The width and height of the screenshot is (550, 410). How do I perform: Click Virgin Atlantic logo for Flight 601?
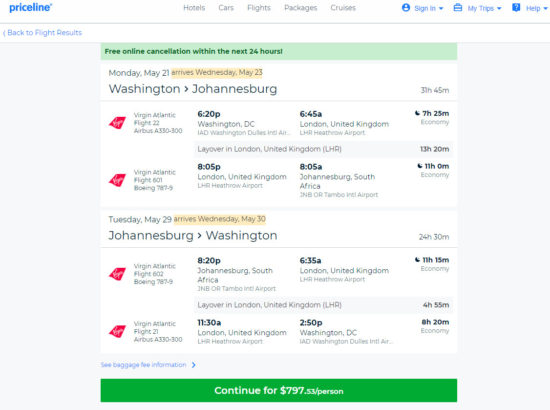pos(117,180)
